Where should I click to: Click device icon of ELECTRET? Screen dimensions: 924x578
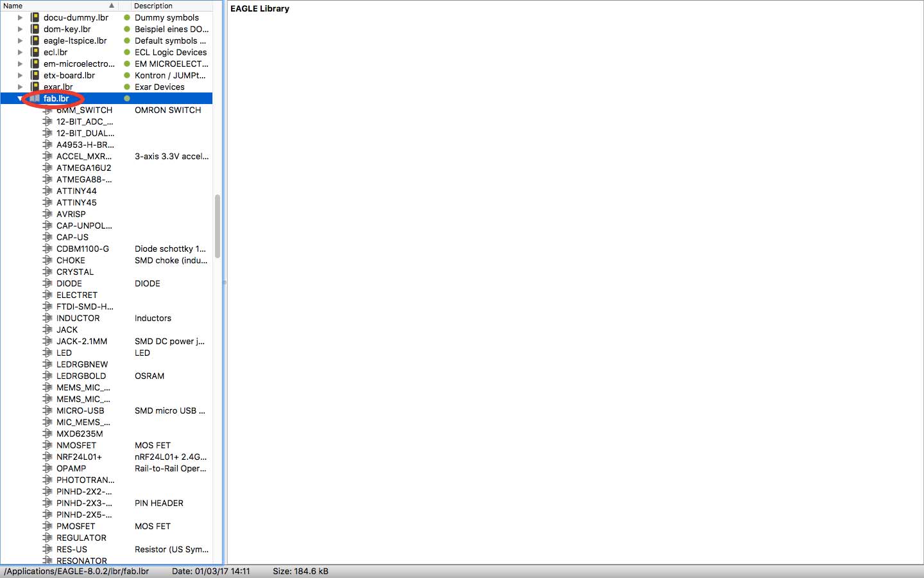pos(47,295)
